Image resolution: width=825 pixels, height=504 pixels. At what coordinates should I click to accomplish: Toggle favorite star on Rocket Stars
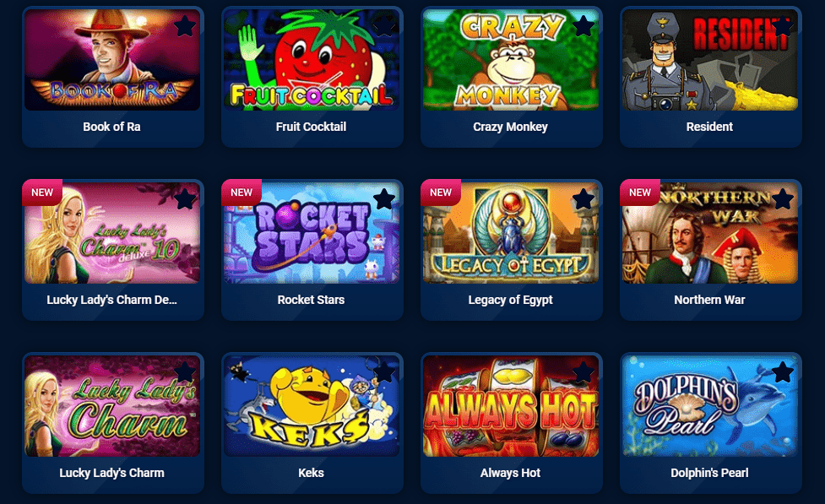[x=384, y=199]
